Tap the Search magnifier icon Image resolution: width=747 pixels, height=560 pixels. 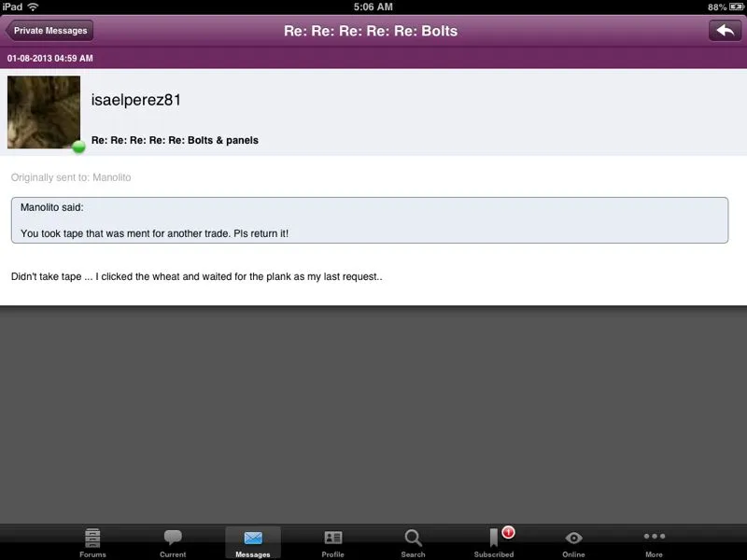(x=413, y=541)
